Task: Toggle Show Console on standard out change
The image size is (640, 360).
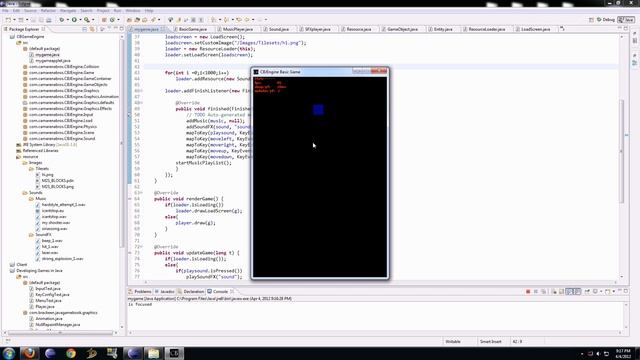Action: tap(569, 291)
